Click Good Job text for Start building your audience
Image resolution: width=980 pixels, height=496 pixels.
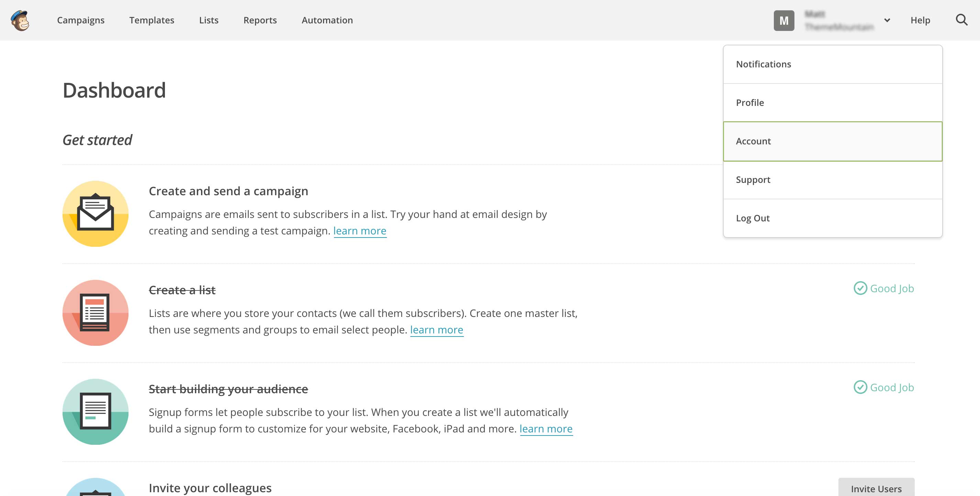(x=892, y=387)
